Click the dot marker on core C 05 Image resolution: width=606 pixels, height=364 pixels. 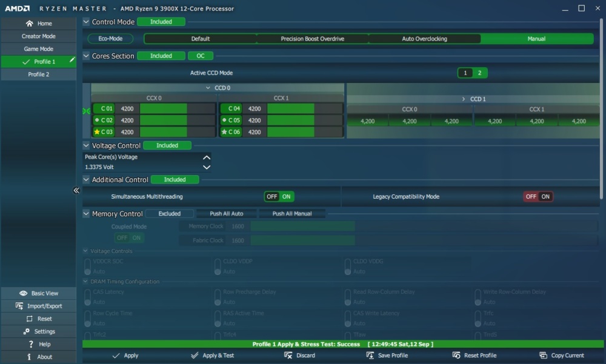point(224,120)
